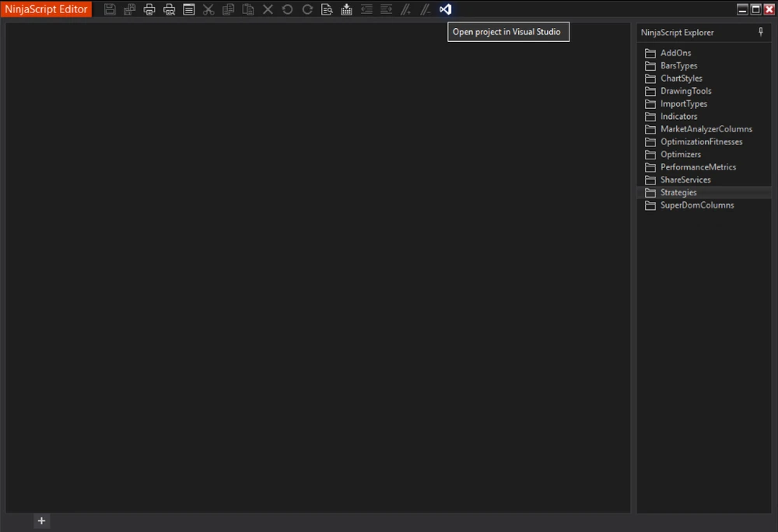Click the Increase Indent icon
The height and width of the screenshot is (532, 778).
click(x=386, y=9)
